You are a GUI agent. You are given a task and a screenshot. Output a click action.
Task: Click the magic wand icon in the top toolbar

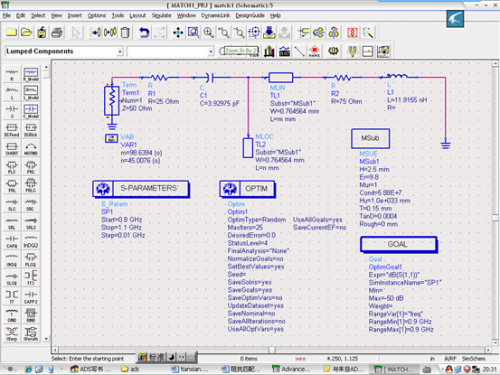pyautogui.click(x=368, y=32)
